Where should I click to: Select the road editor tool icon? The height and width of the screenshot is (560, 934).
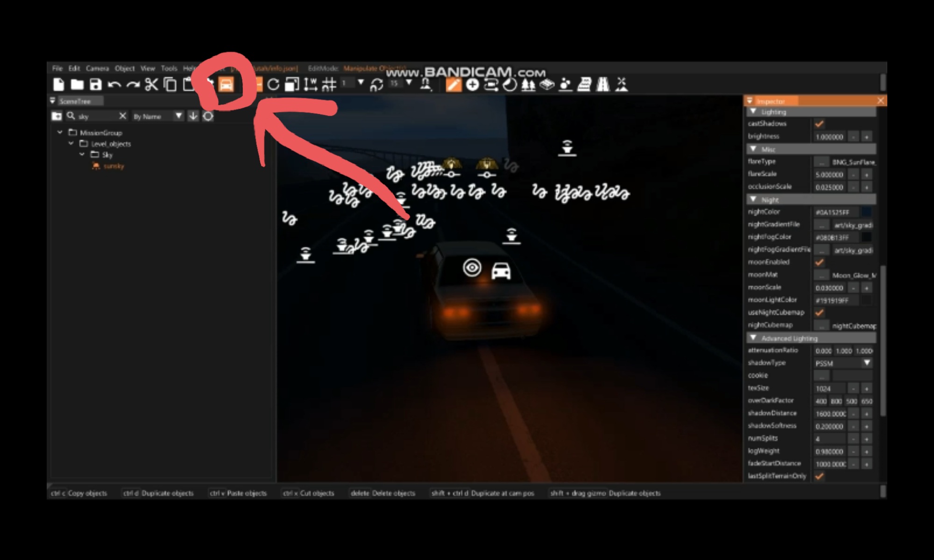[603, 84]
